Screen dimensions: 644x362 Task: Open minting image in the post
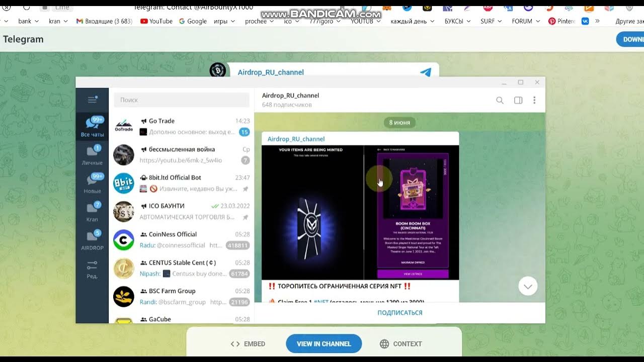point(312,213)
